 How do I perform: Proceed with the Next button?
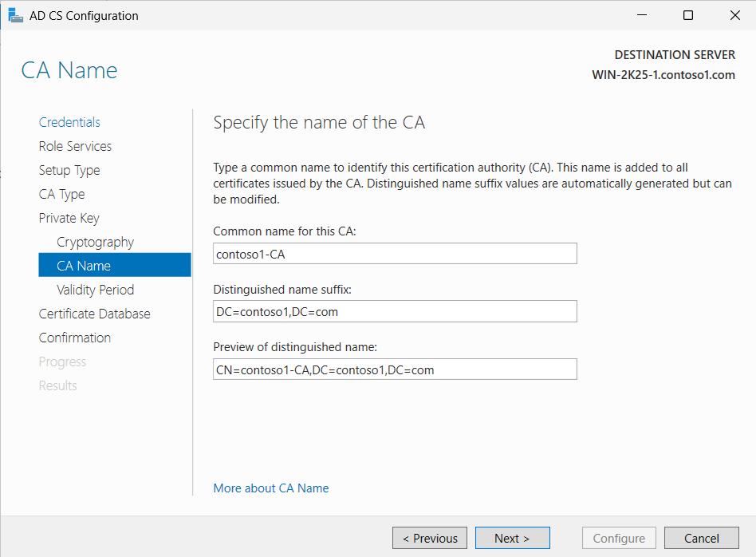[x=513, y=538]
